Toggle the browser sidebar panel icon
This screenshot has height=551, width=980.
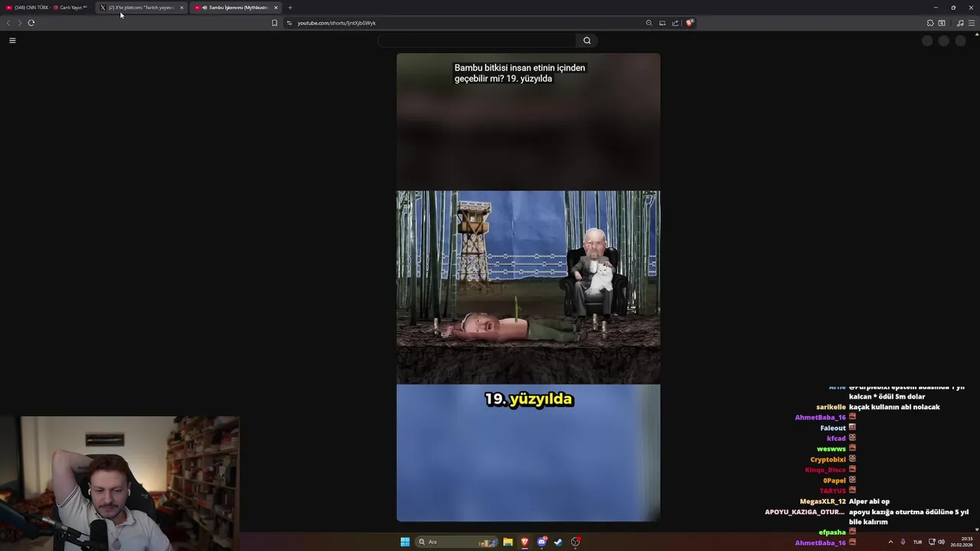[x=942, y=23]
